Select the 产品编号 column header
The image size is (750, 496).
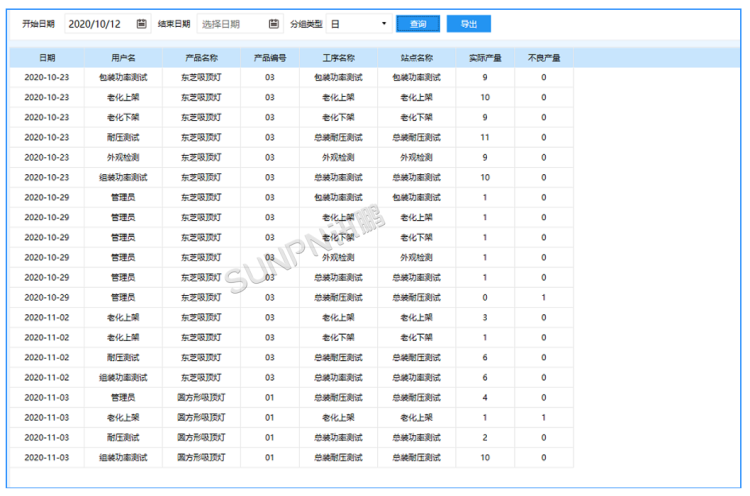tap(270, 58)
